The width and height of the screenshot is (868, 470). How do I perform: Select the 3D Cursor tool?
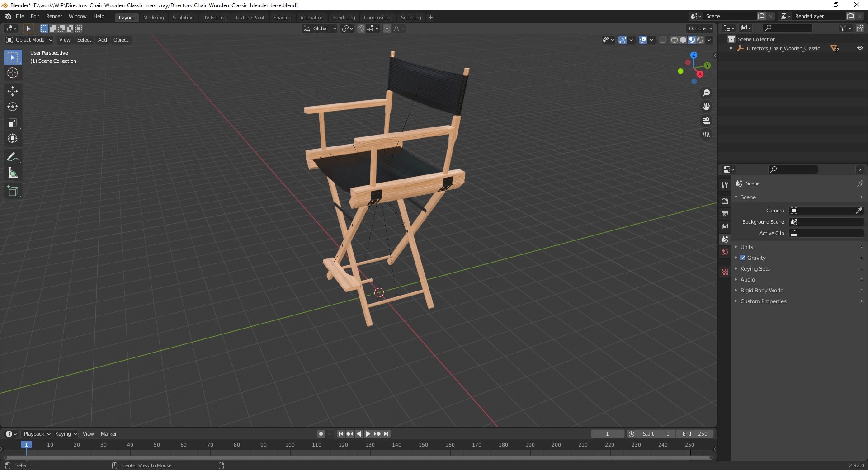click(x=13, y=73)
